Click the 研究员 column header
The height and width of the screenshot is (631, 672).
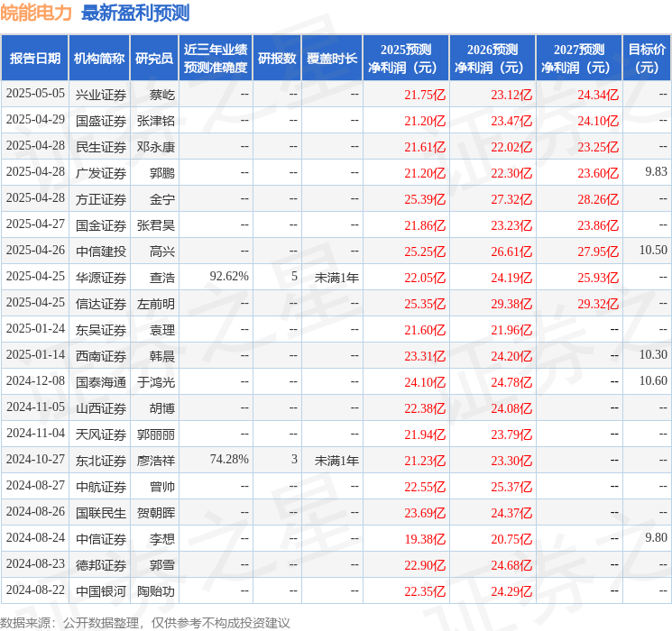(154, 59)
